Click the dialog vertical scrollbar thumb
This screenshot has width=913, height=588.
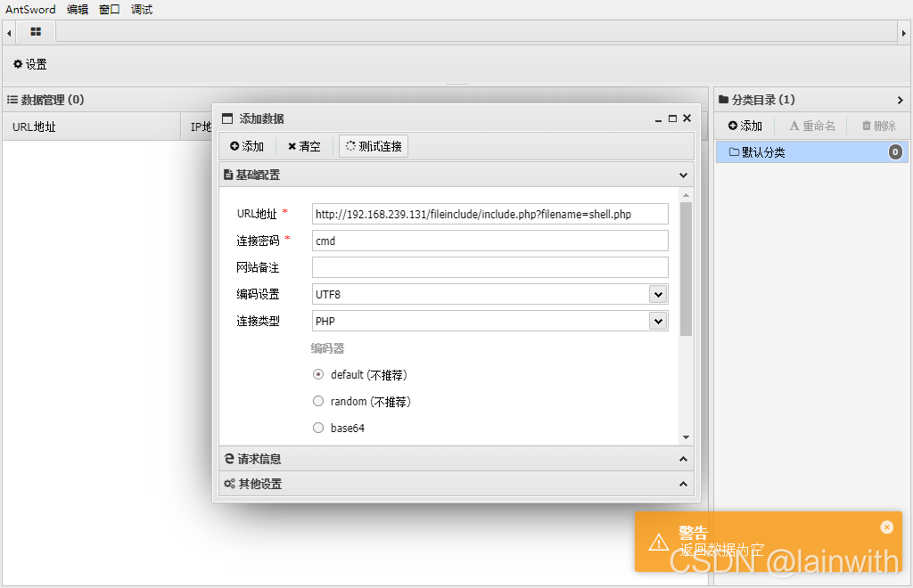click(686, 269)
